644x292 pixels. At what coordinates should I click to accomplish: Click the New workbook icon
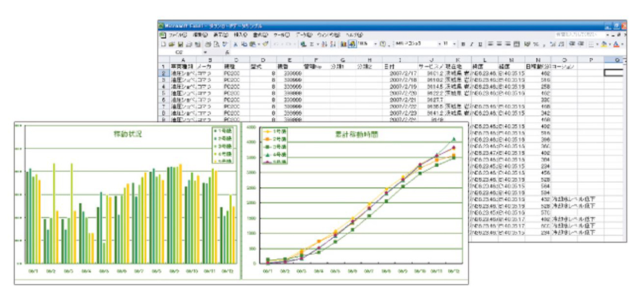click(164, 44)
